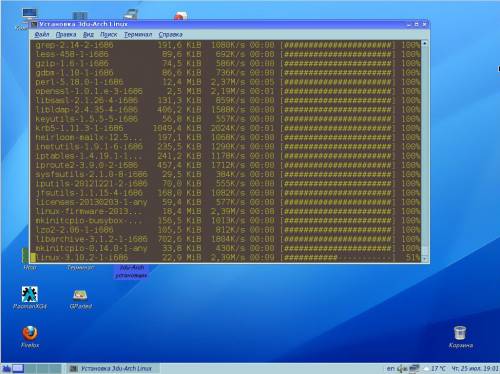Click the yellow terminal cursor block
Screen dimensions: 500x374
pos(33,257)
